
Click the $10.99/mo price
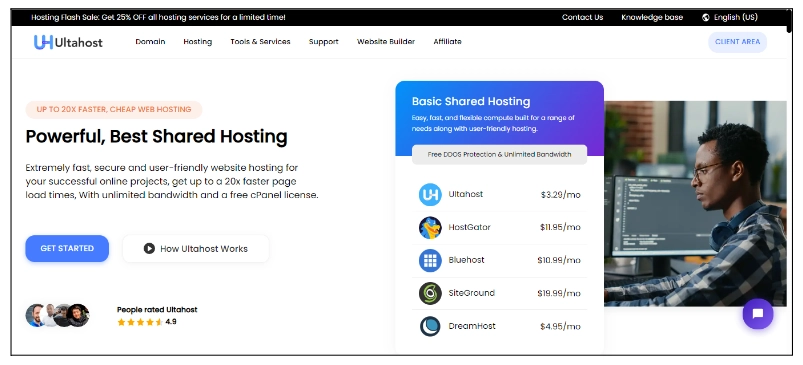click(559, 261)
